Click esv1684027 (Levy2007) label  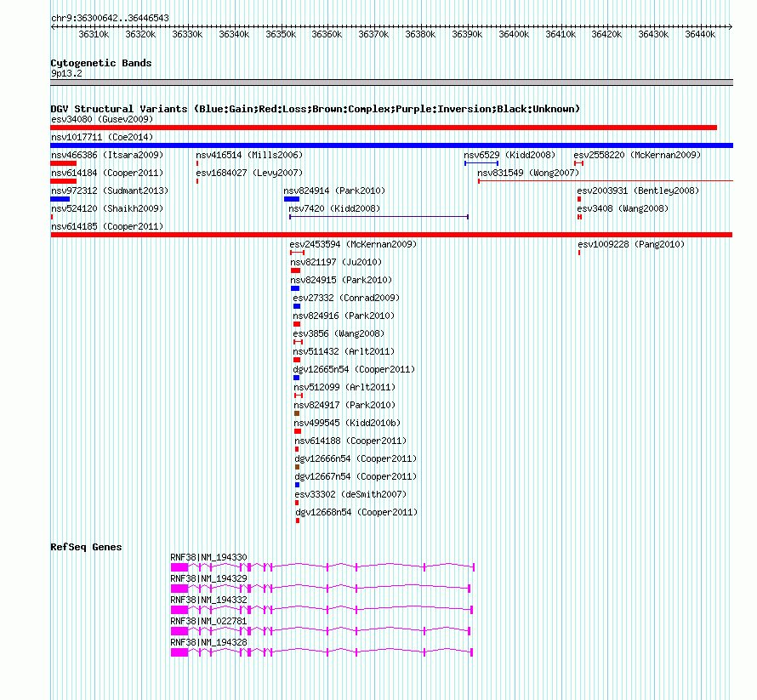click(249, 173)
